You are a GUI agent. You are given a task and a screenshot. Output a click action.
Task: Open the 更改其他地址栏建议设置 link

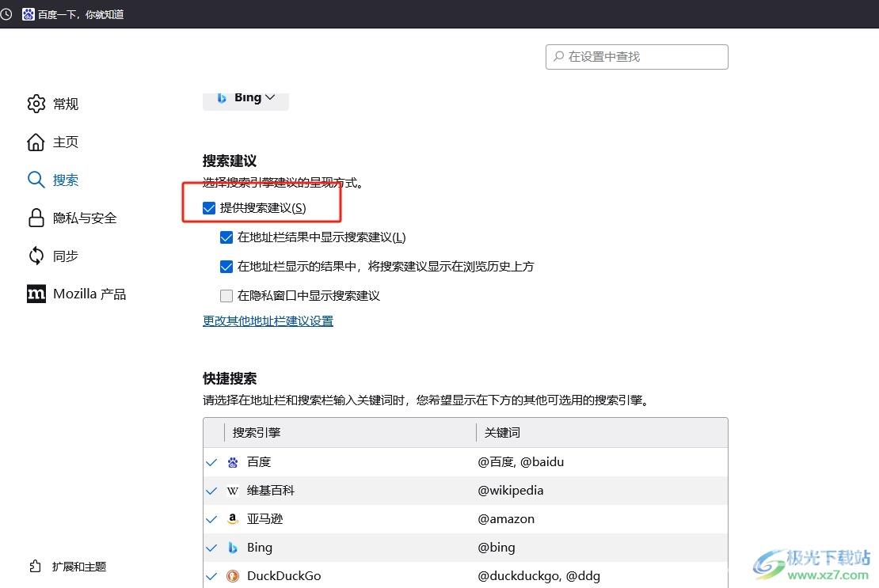(268, 321)
